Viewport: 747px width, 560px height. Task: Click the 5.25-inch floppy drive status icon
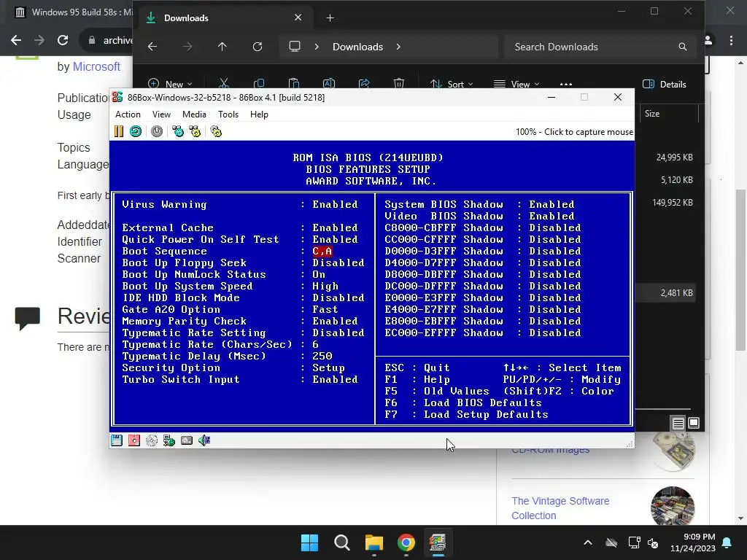click(134, 440)
